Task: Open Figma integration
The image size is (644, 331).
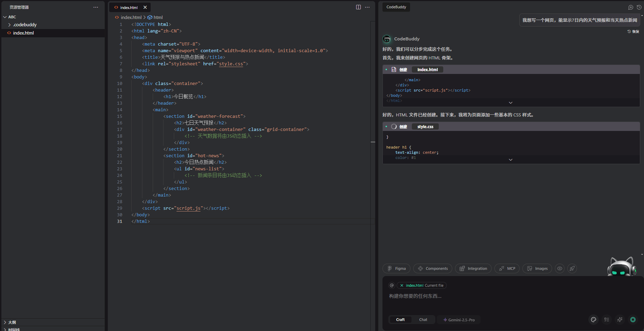Action: click(x=396, y=269)
